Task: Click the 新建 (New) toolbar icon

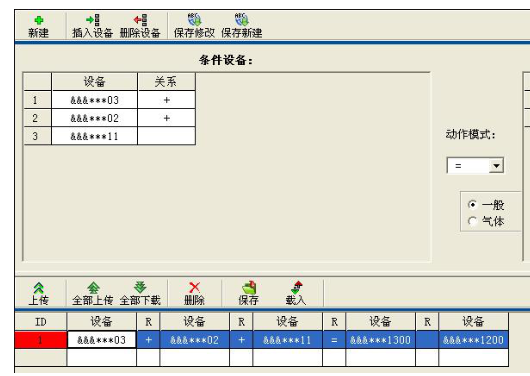Action: (39, 21)
